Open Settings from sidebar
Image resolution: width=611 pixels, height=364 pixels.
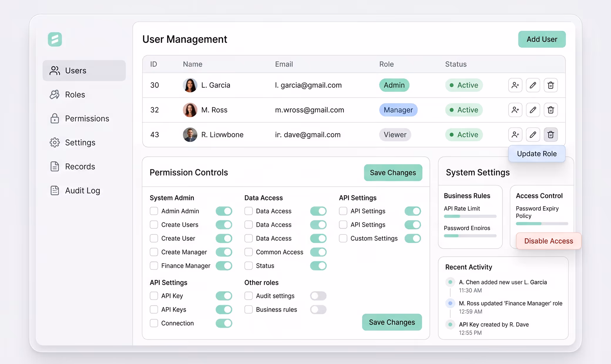(x=84, y=142)
